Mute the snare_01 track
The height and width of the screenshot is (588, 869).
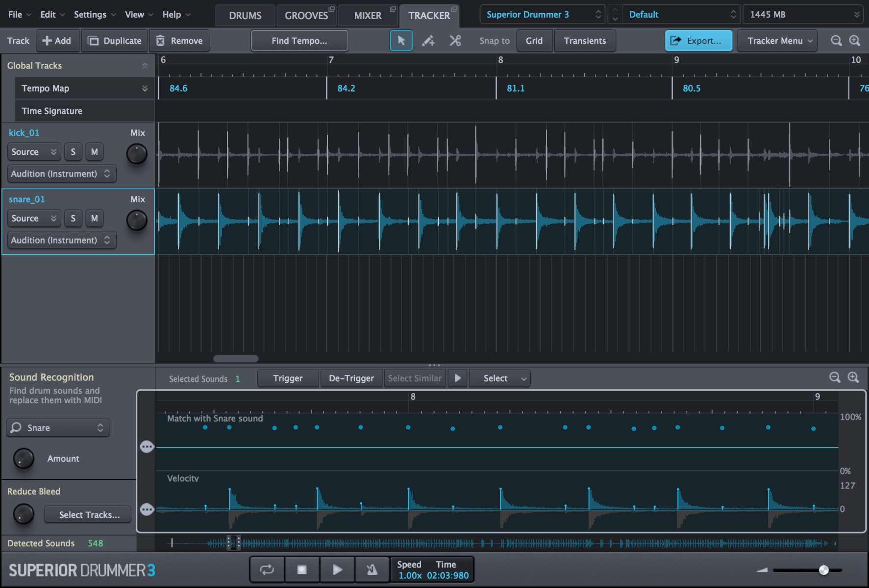(94, 218)
